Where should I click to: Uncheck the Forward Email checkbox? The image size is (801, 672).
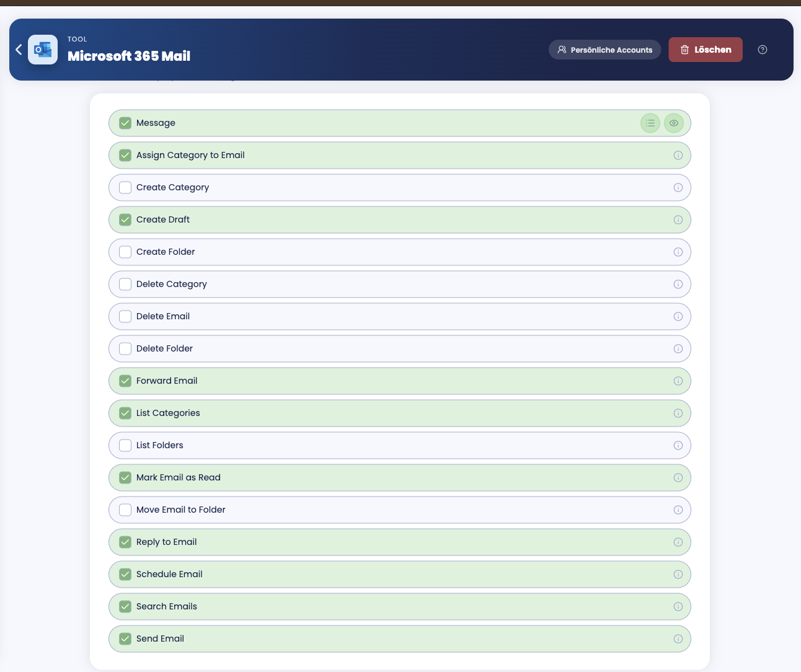[125, 381]
